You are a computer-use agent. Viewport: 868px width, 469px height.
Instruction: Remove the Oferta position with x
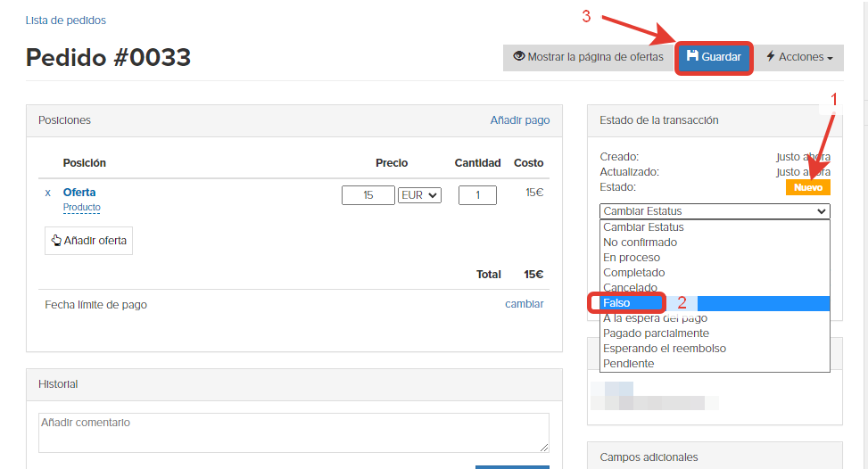[47, 193]
